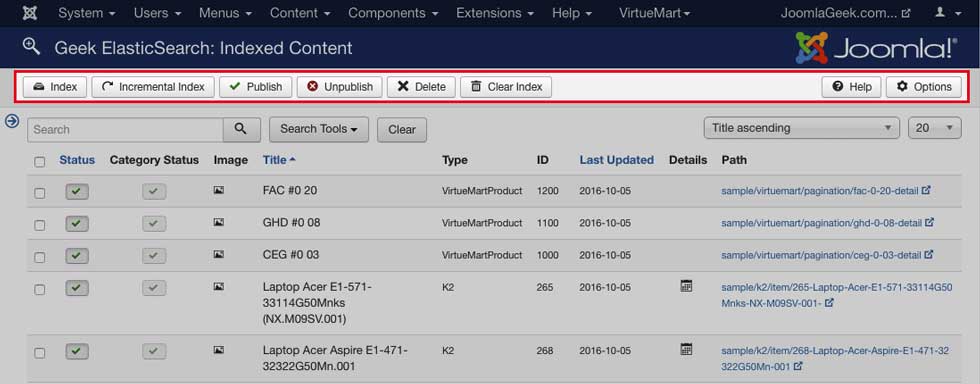
Task: Toggle publish status for GHD #0 08
Action: click(x=77, y=223)
